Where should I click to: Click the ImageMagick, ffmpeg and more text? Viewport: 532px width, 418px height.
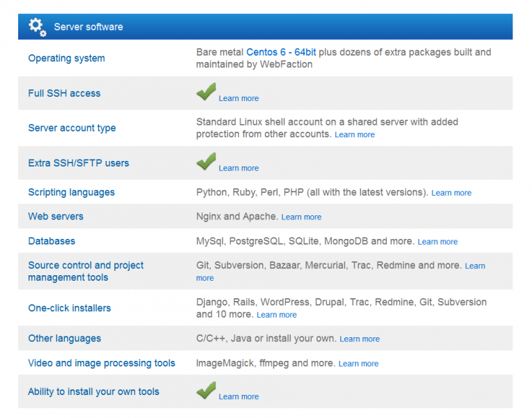coord(266,363)
